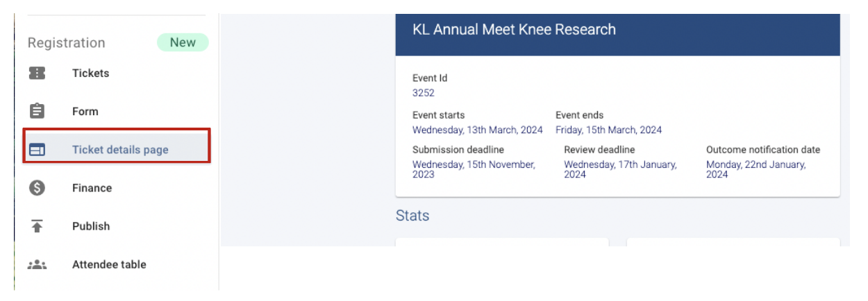Click the New badge beside Registration
Screen dimensions: 868x301
[x=183, y=42]
